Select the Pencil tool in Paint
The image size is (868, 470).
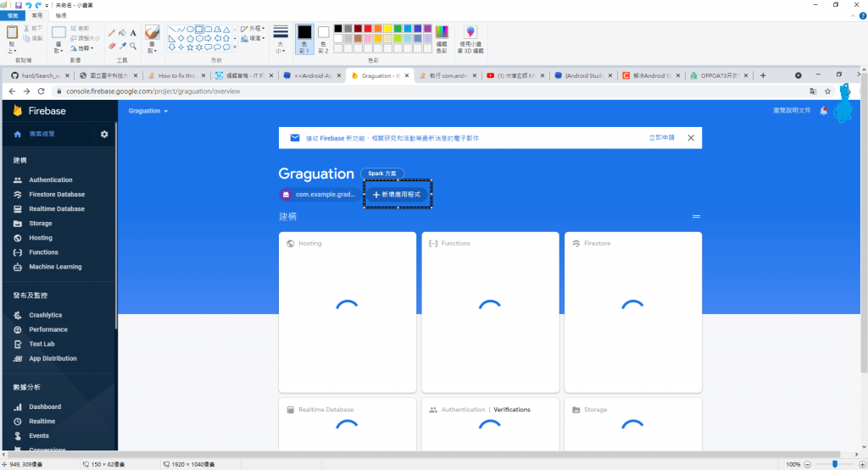click(x=112, y=33)
